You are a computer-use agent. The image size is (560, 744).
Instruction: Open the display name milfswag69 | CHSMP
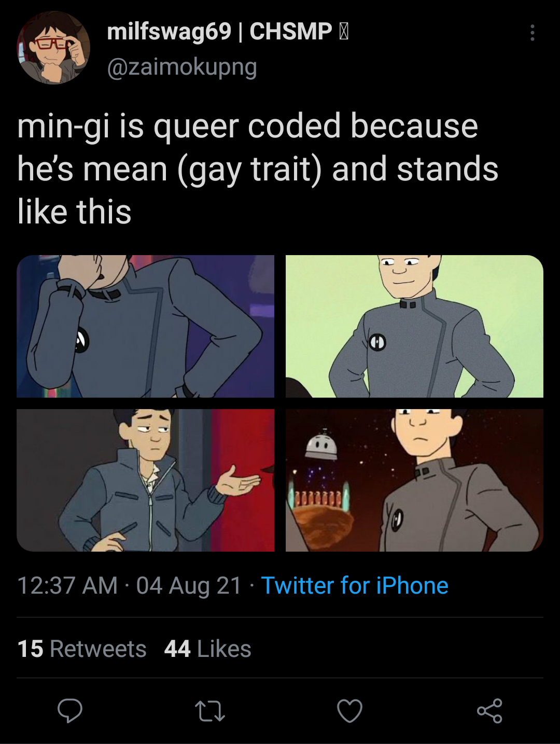click(220, 31)
